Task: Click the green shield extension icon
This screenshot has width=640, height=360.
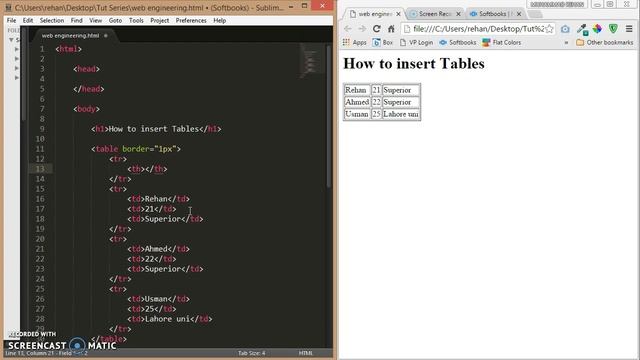Action: [x=613, y=29]
